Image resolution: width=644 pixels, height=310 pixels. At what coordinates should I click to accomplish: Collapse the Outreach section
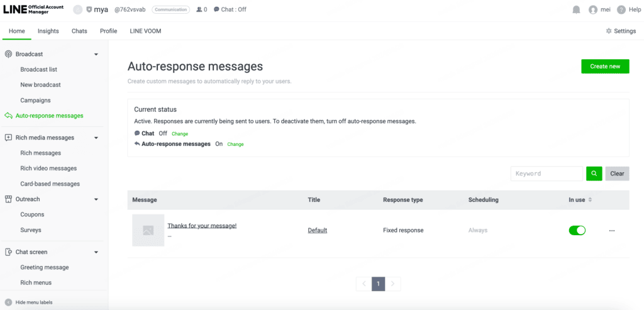(x=96, y=199)
